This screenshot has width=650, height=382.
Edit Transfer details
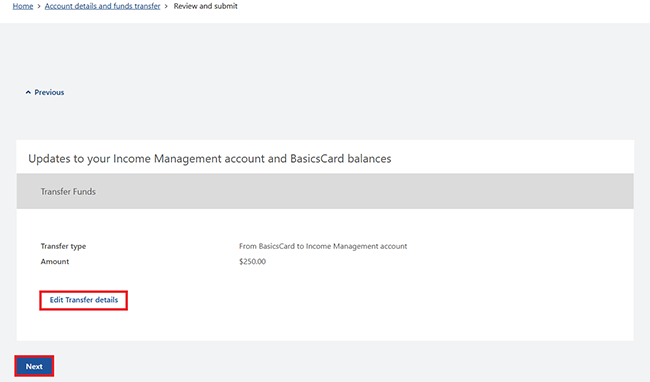84,300
